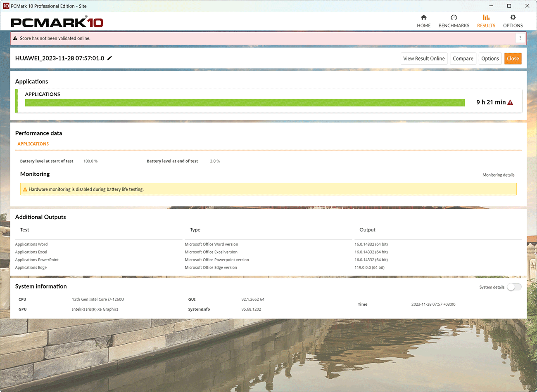The height and width of the screenshot is (392, 537).
Task: Select the Results bar chart icon
Action: tap(486, 17)
